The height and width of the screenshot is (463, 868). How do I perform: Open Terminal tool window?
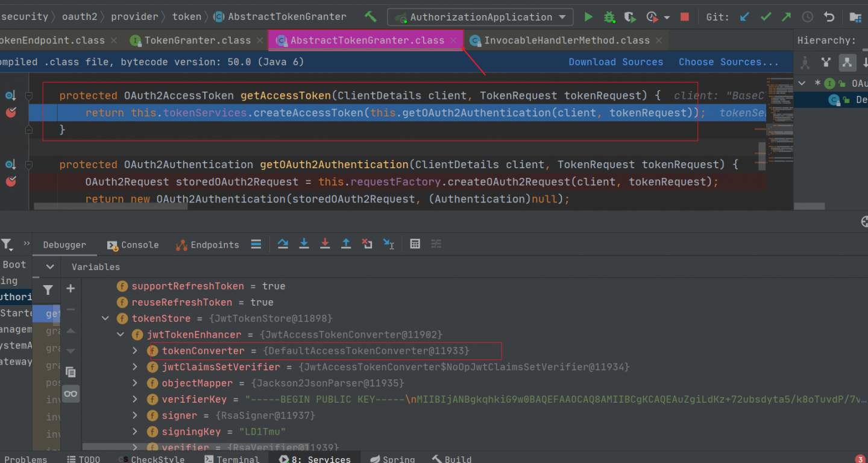point(231,459)
